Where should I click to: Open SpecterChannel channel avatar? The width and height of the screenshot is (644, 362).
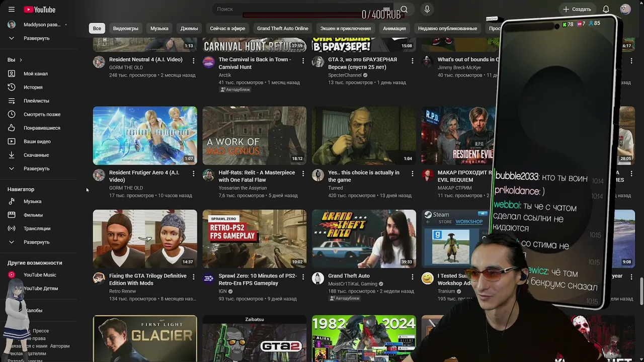318,62
